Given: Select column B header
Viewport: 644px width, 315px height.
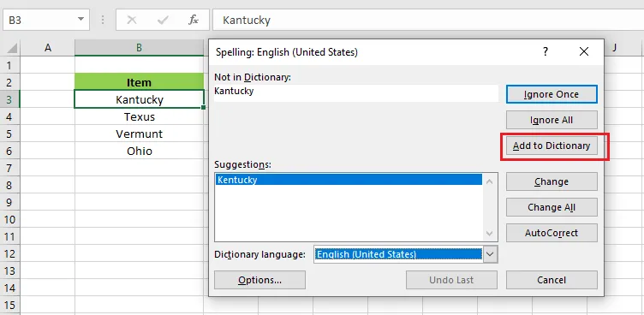Looking at the screenshot, I should (140, 48).
